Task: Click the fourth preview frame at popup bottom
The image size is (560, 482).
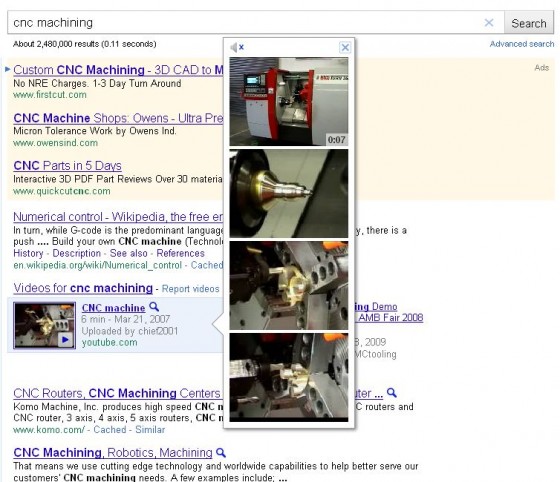Action: tap(289, 377)
